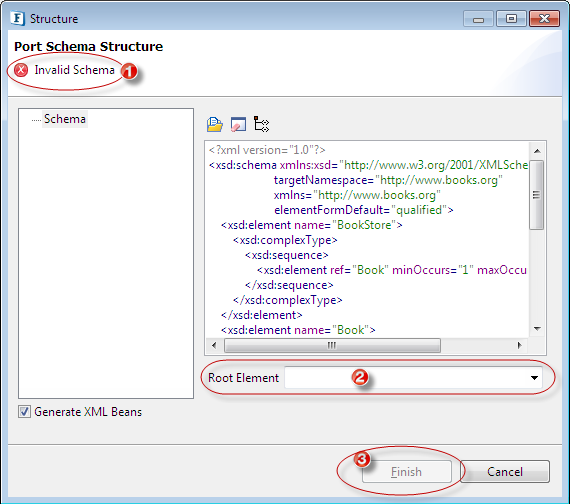The image size is (570, 504).
Task: Click the Cancel button
Action: tap(505, 472)
